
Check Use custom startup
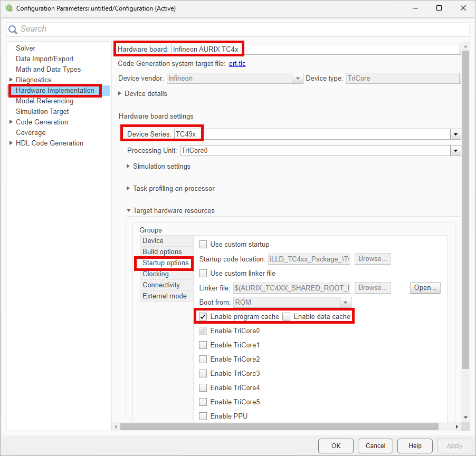(x=203, y=244)
